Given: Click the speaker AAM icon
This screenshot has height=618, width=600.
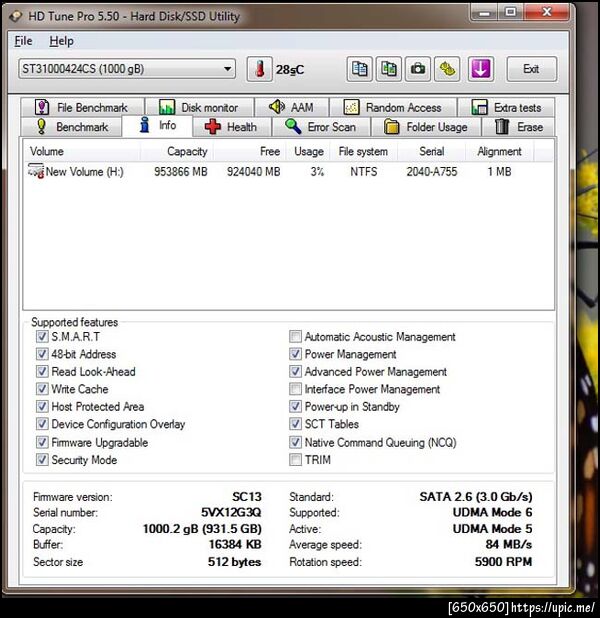Looking at the screenshot, I should [277, 106].
